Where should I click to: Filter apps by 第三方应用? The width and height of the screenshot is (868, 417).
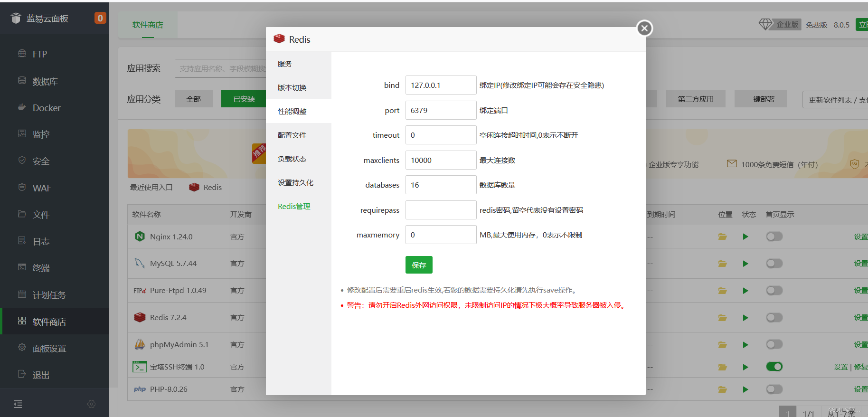696,99
